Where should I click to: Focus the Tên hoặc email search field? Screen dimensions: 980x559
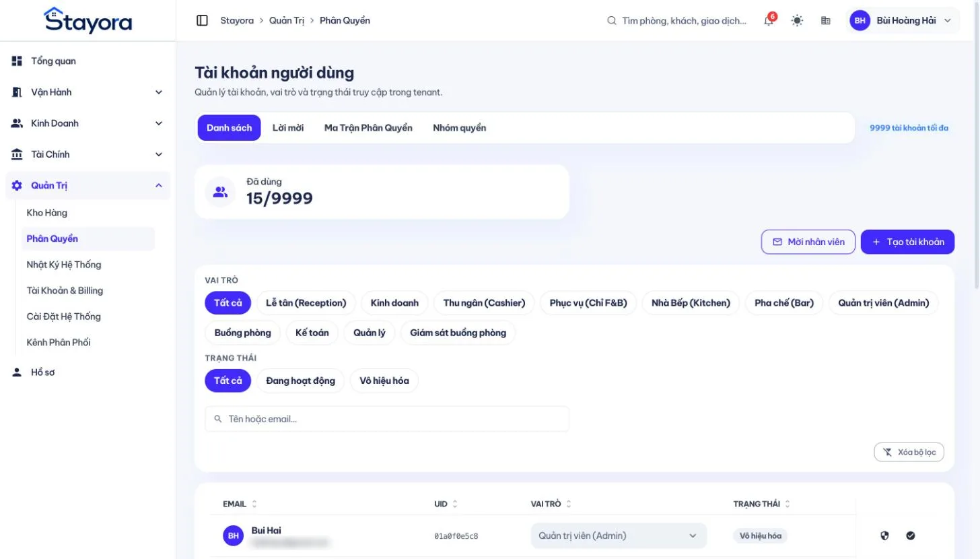(x=387, y=419)
